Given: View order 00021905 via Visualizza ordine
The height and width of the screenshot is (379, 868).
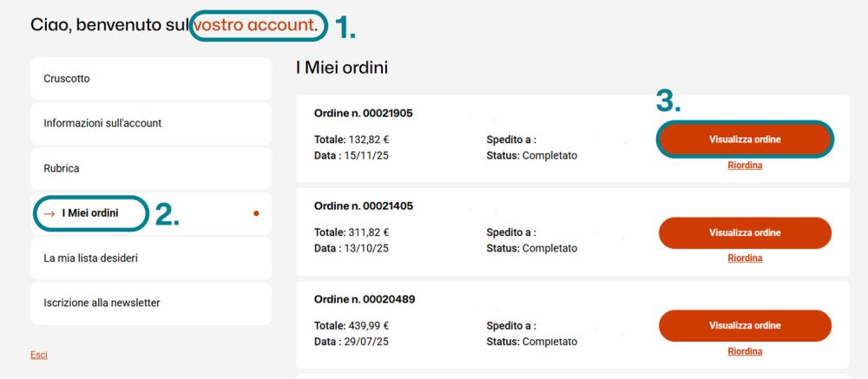Looking at the screenshot, I should coord(745,140).
